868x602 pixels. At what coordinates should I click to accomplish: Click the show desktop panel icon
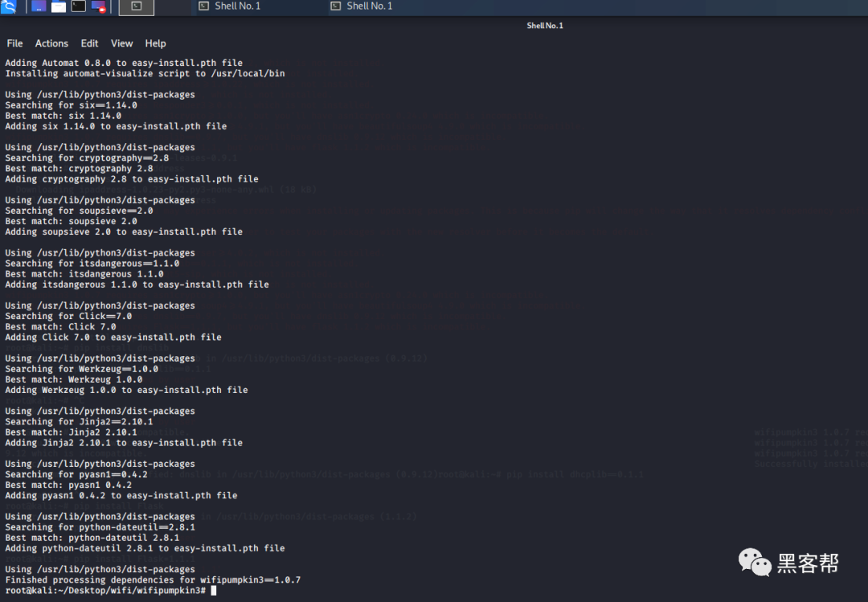point(39,6)
